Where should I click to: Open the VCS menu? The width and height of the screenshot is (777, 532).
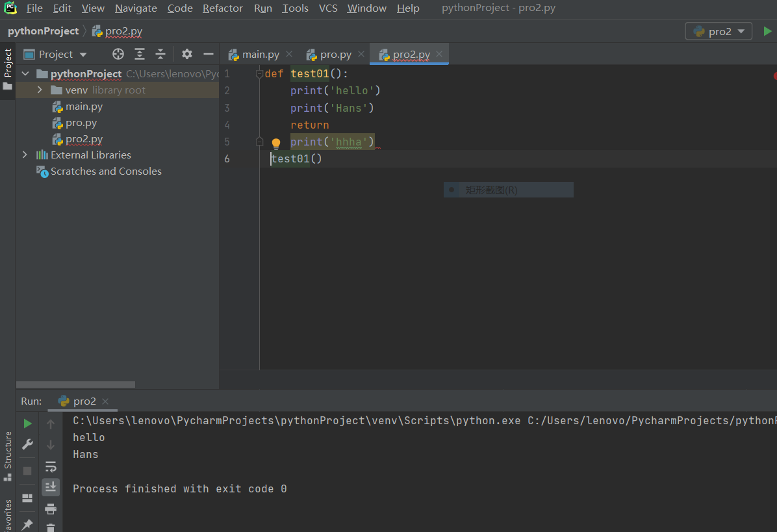click(327, 8)
